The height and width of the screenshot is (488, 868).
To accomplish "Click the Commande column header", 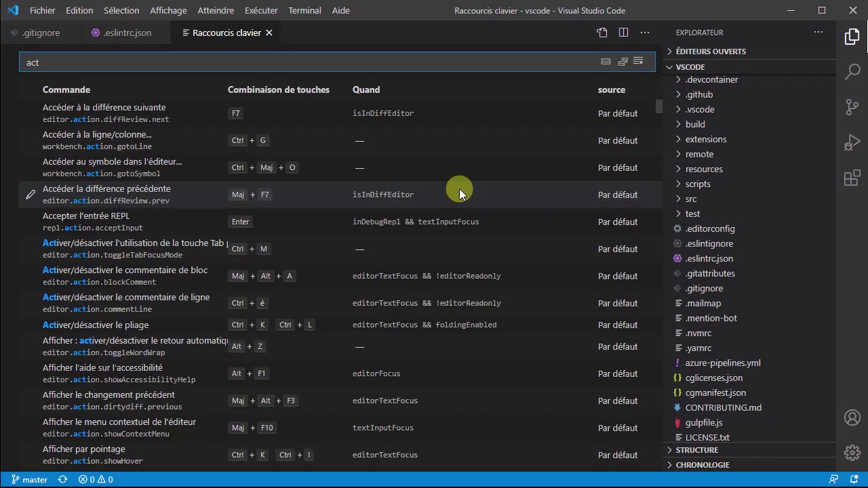I will pyautogui.click(x=66, y=89).
